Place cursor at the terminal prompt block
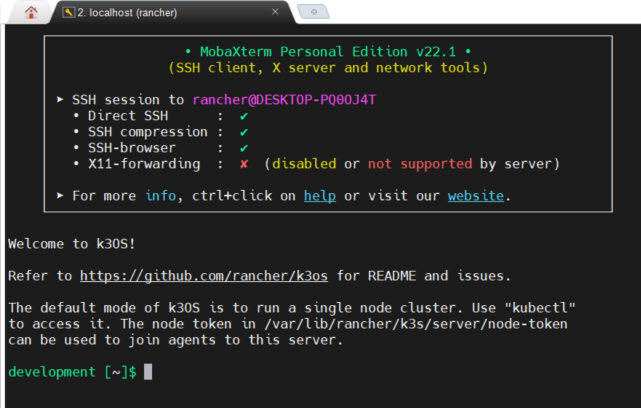Viewport: 641px width, 408px height. [x=148, y=372]
